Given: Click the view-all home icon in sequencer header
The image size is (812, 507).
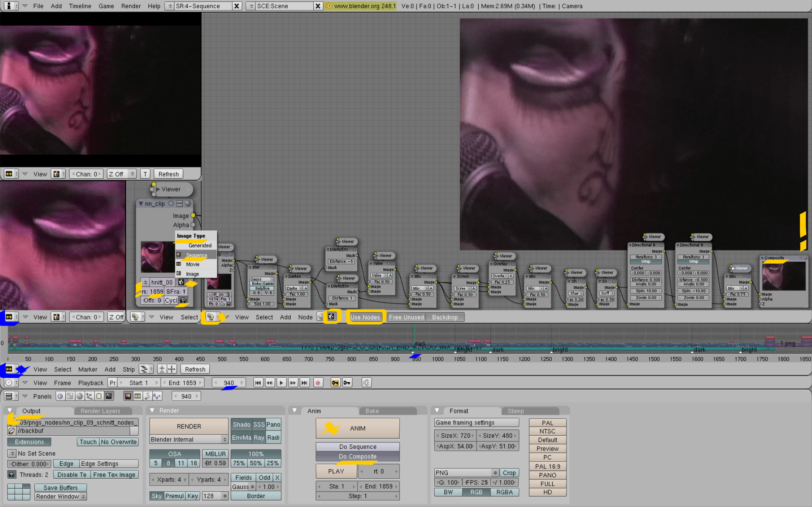Looking at the screenshot, I should coord(162,369).
